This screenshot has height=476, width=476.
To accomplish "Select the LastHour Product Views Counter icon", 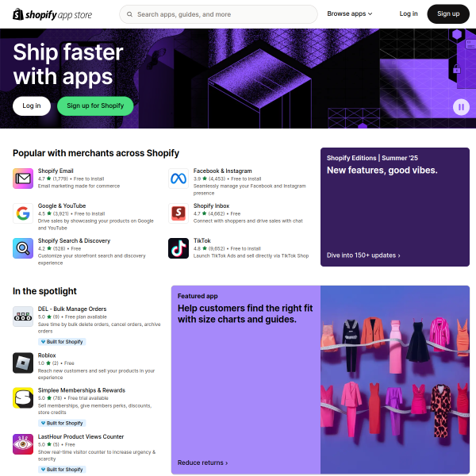I will coord(23,444).
